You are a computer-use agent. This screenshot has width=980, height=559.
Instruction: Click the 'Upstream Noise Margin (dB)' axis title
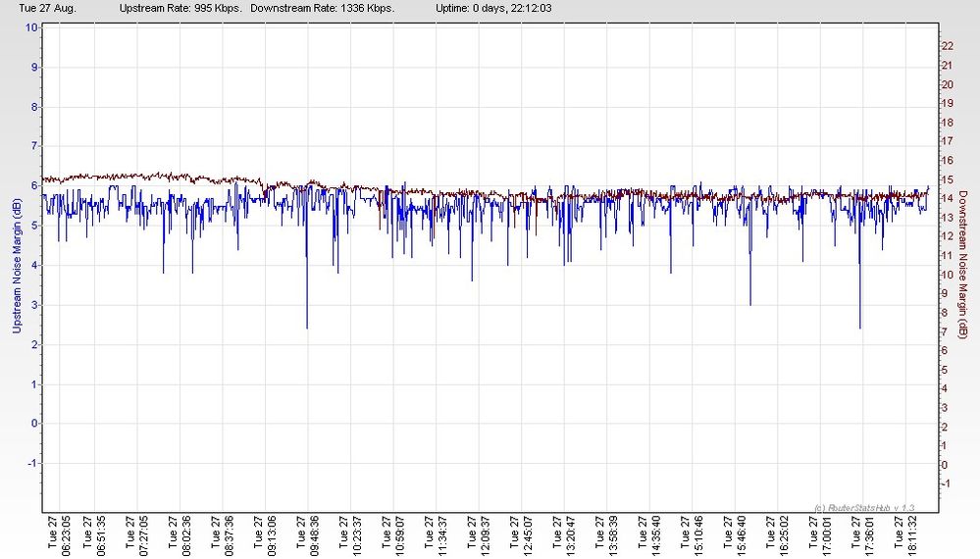tap(17, 266)
